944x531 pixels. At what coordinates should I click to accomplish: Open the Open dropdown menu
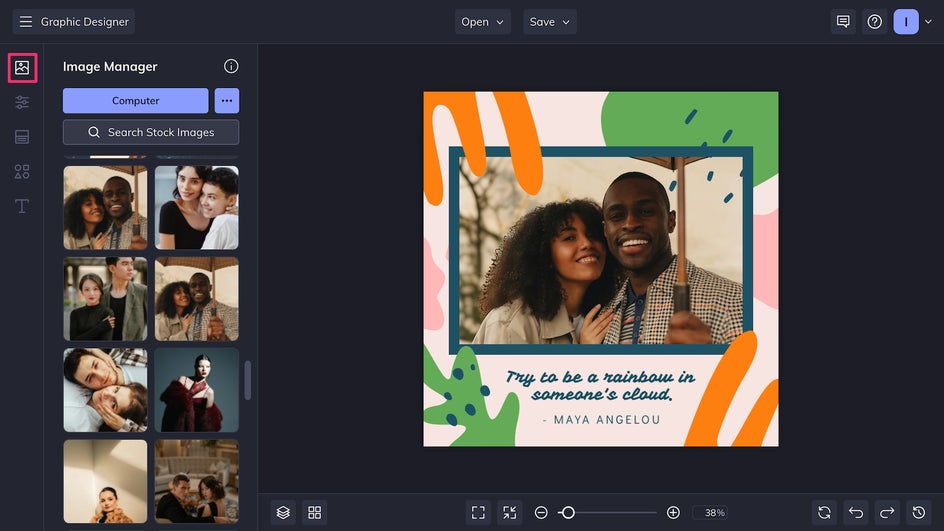coord(482,22)
